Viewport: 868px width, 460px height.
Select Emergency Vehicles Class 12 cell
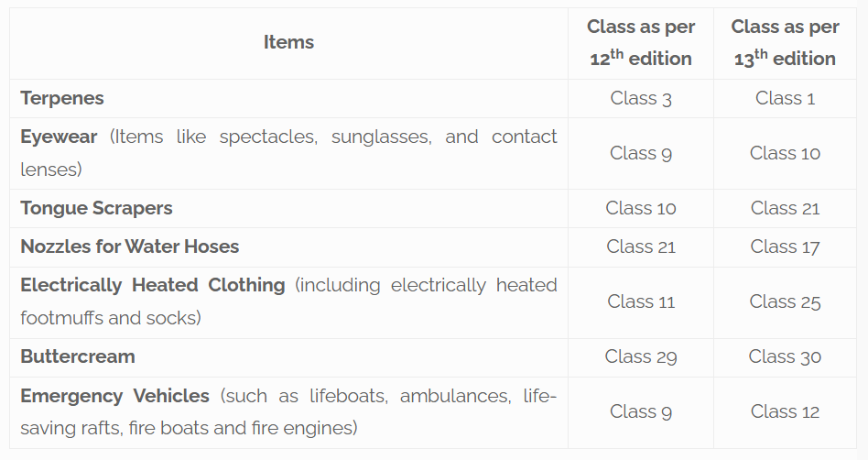coord(785,411)
